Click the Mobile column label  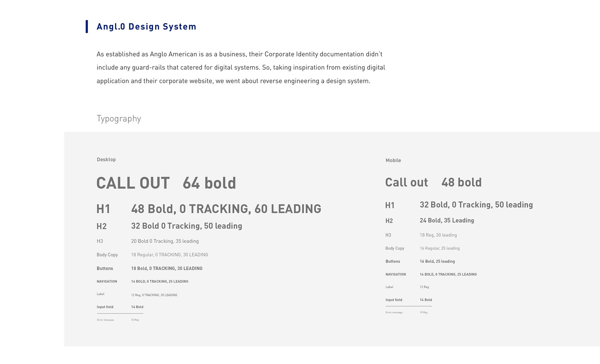(393, 160)
